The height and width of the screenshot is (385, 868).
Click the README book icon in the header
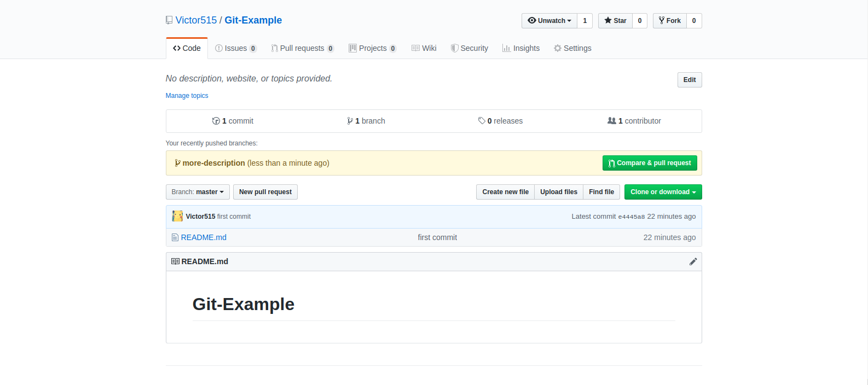click(x=175, y=261)
